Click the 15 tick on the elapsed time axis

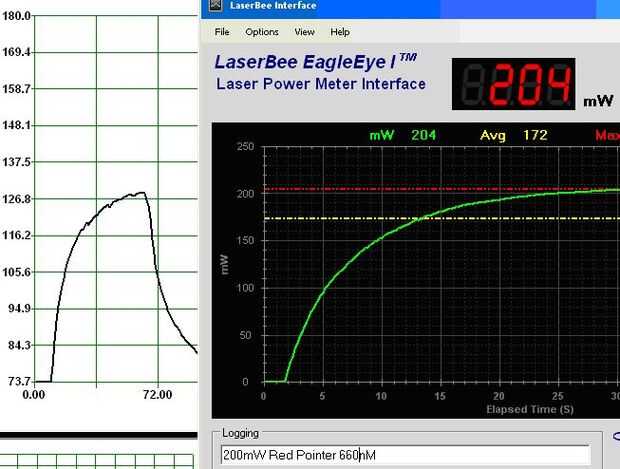pyautogui.click(x=440, y=396)
